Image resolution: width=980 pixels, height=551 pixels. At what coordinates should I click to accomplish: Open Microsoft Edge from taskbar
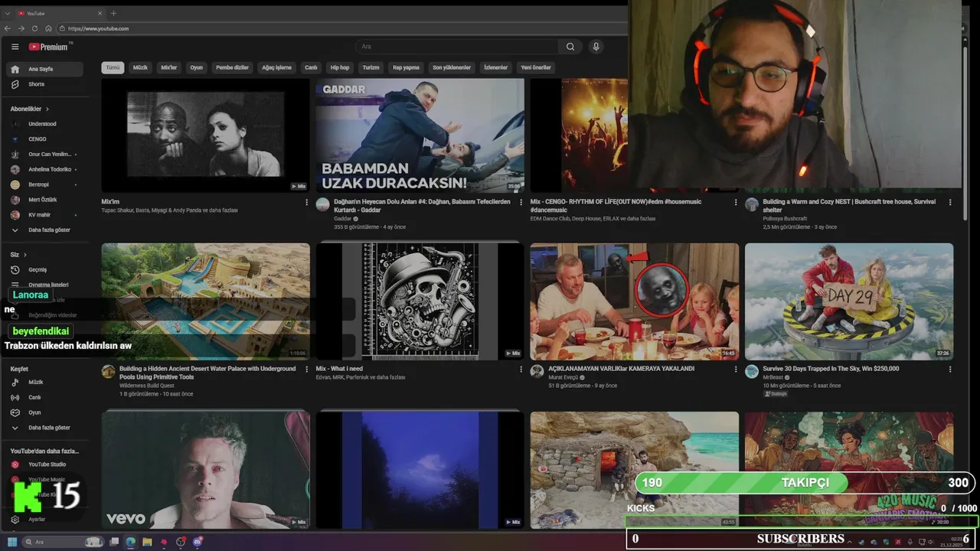click(x=130, y=542)
